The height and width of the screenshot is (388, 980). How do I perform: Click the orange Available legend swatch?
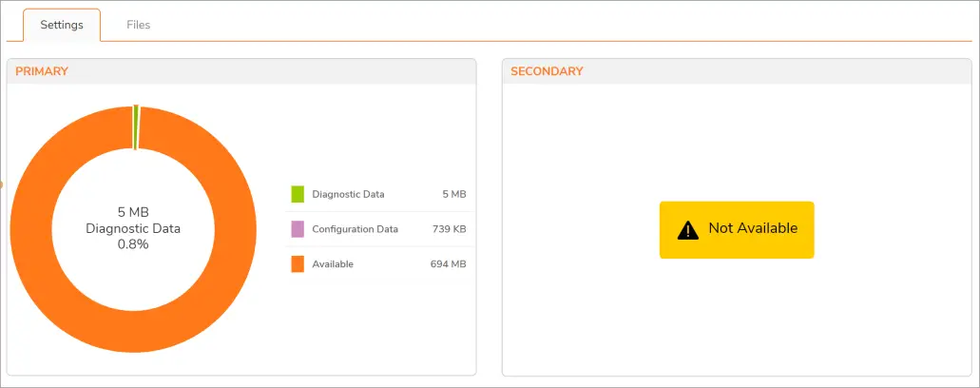click(298, 263)
